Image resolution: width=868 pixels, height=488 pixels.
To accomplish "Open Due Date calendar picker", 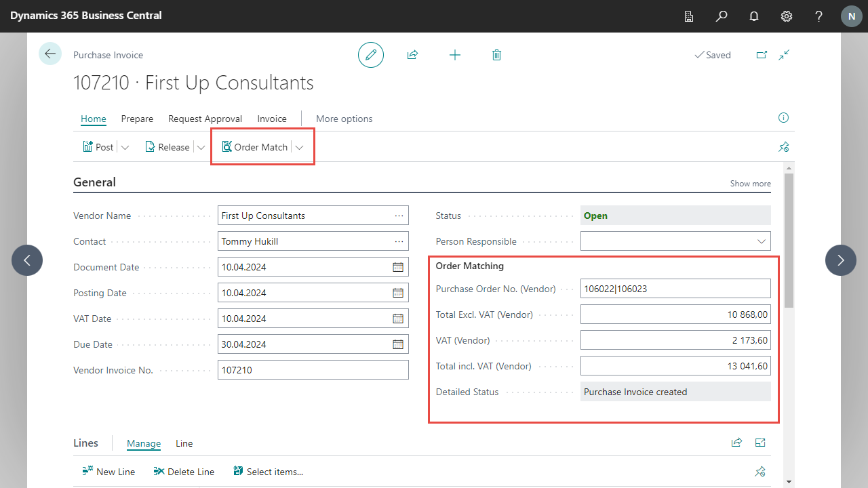I will (398, 344).
